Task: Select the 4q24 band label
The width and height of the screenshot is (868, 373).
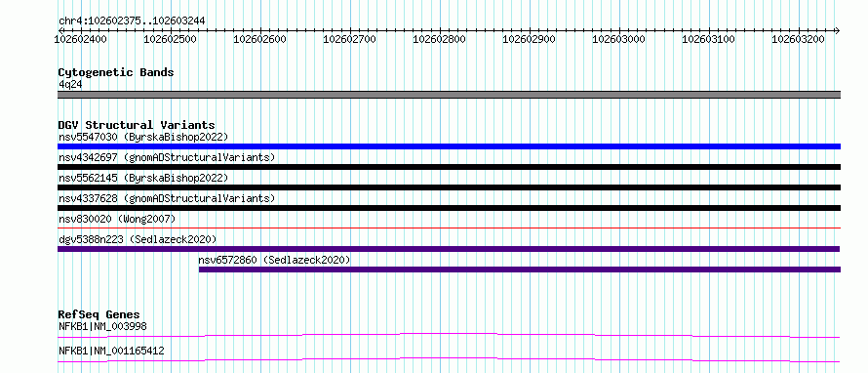Action: (71, 84)
